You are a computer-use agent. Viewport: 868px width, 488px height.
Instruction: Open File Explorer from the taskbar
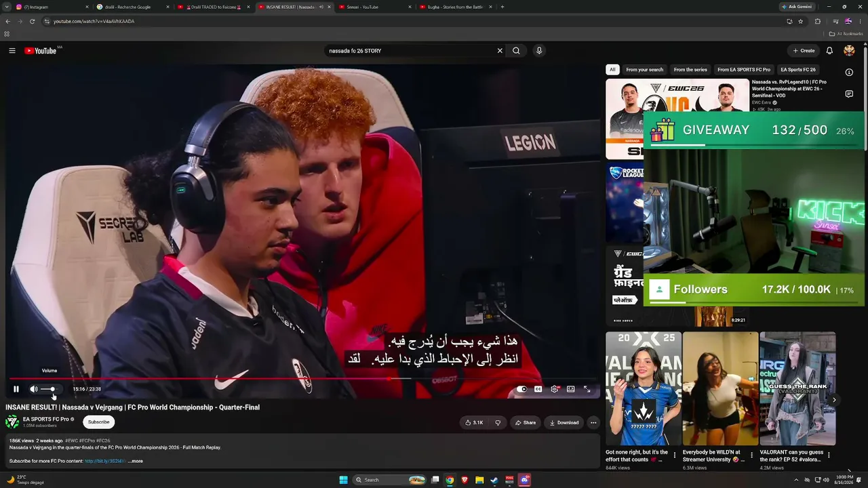point(479,480)
